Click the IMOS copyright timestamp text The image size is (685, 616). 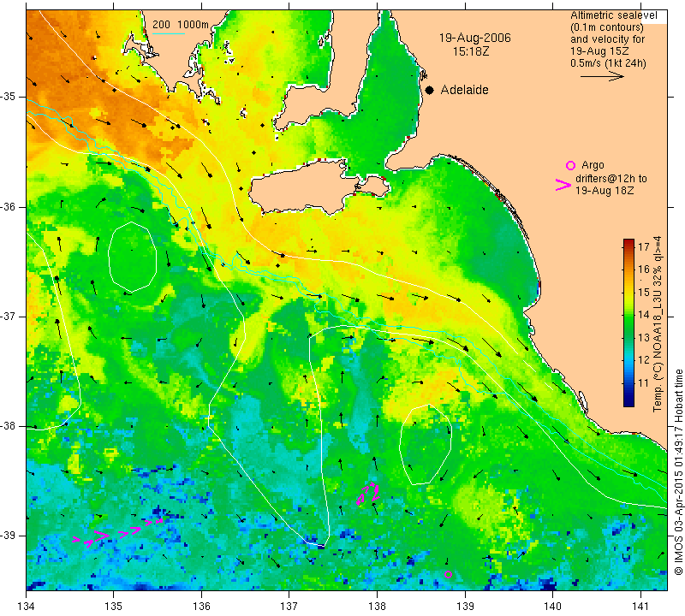[678, 472]
